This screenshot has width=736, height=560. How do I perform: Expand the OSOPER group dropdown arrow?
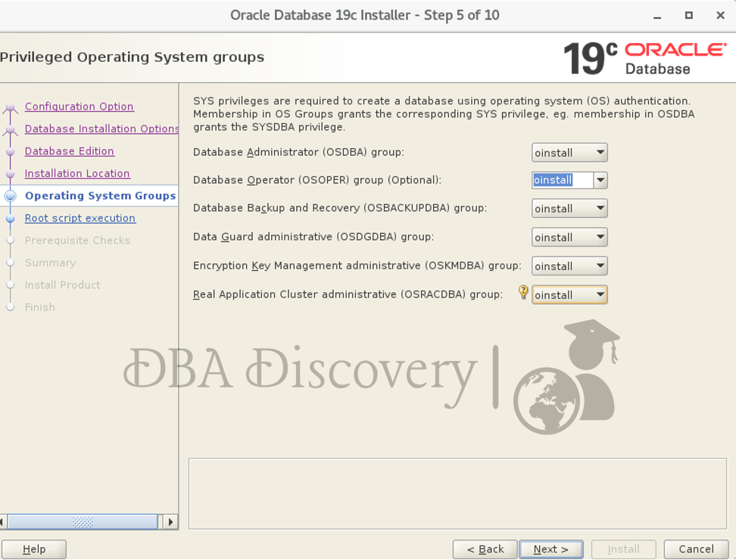[x=600, y=180]
